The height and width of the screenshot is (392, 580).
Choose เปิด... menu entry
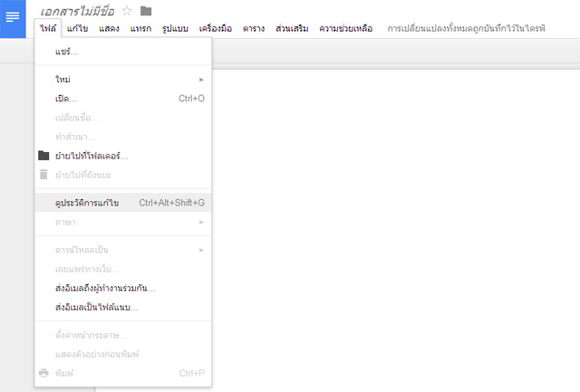(x=123, y=99)
